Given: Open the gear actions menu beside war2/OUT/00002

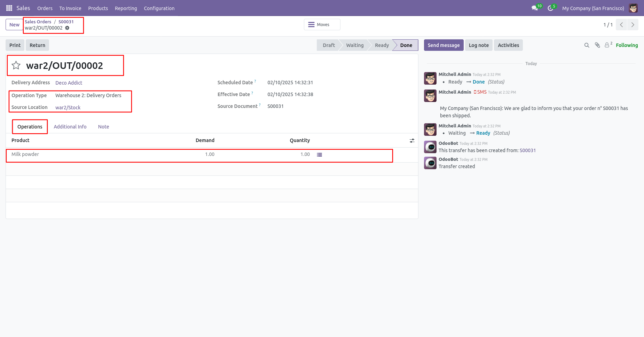Looking at the screenshot, I should [67, 28].
